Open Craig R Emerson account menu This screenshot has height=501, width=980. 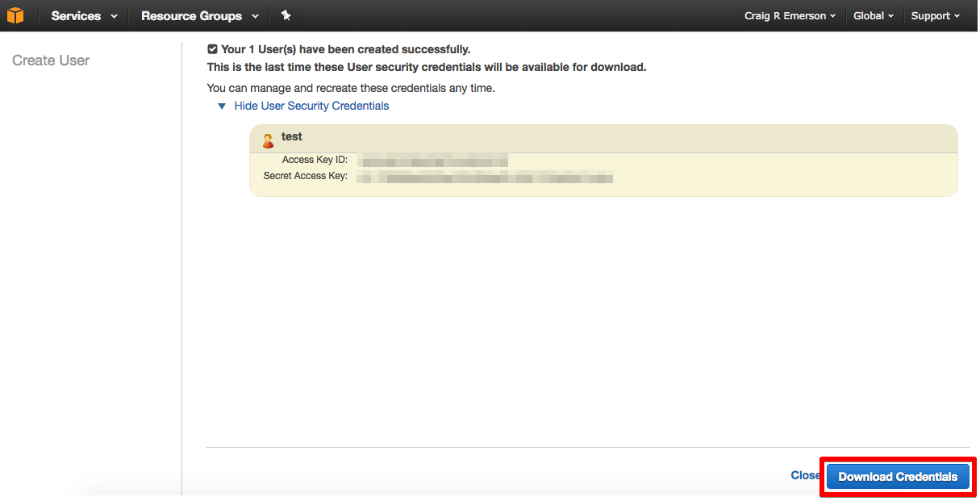coord(790,16)
